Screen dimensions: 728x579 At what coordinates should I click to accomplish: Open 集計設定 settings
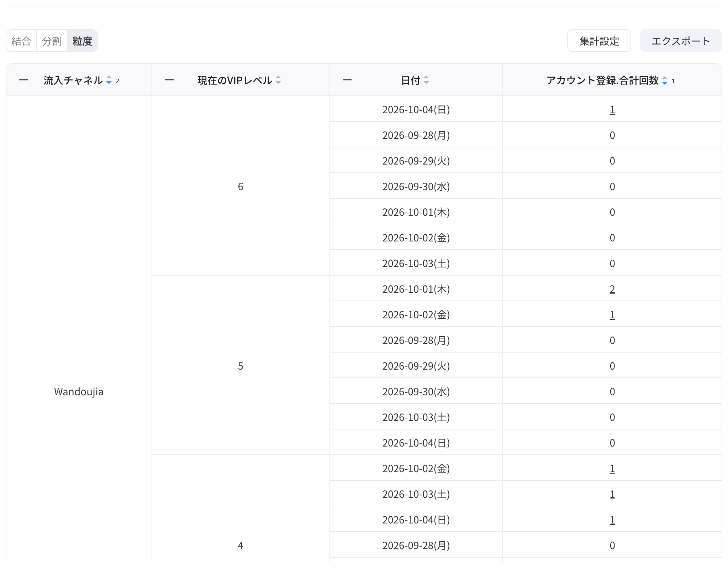pos(599,41)
